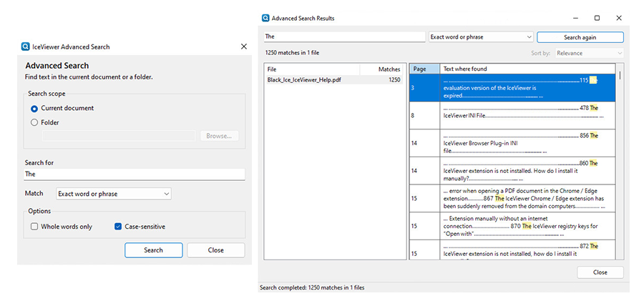Click Close in the Results window

(600, 272)
